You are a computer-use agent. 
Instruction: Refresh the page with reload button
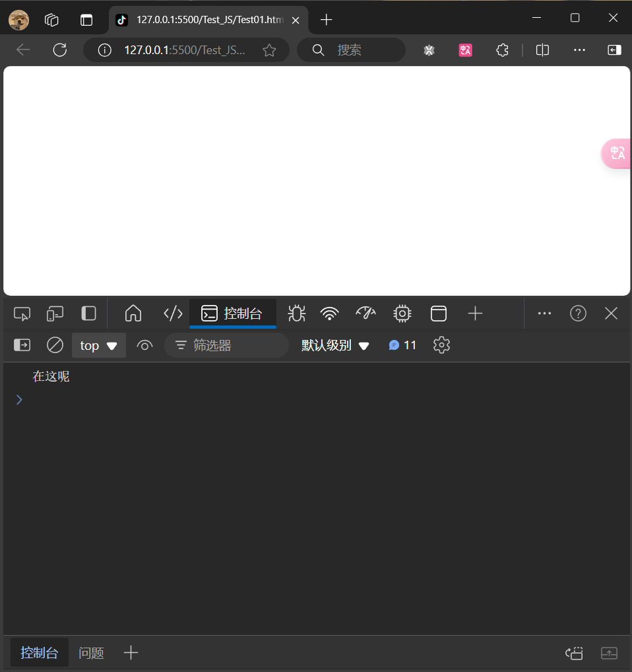60,50
